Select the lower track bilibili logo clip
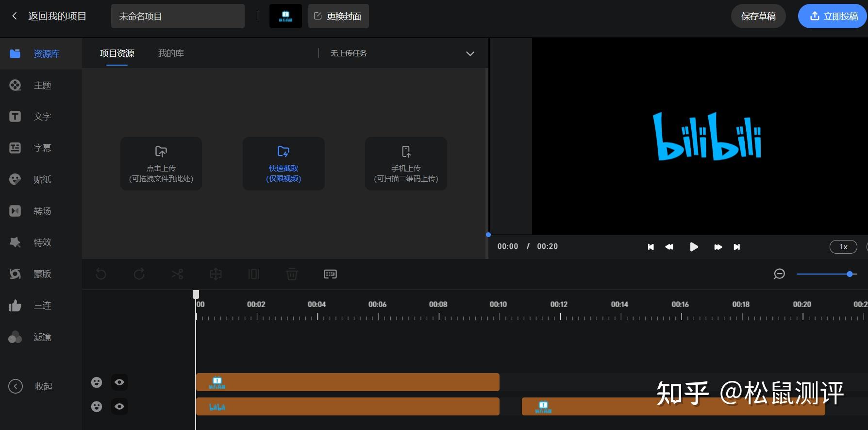The height and width of the screenshot is (430, 868). tap(348, 406)
